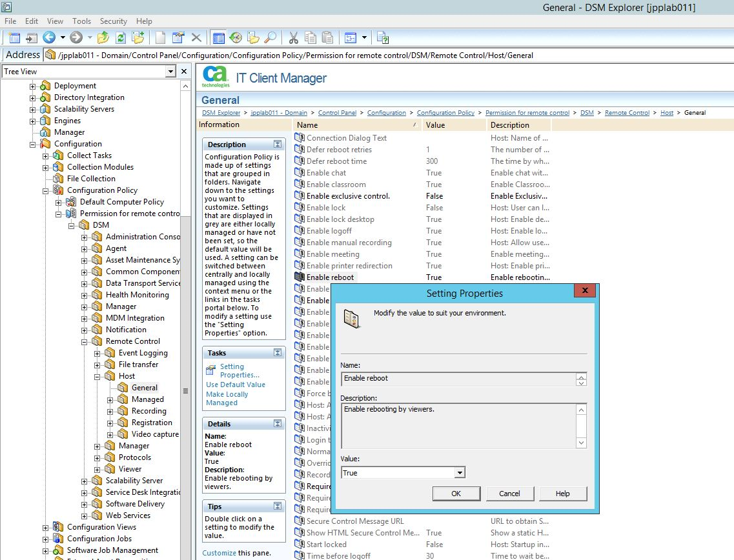Open the Security menu

click(113, 21)
